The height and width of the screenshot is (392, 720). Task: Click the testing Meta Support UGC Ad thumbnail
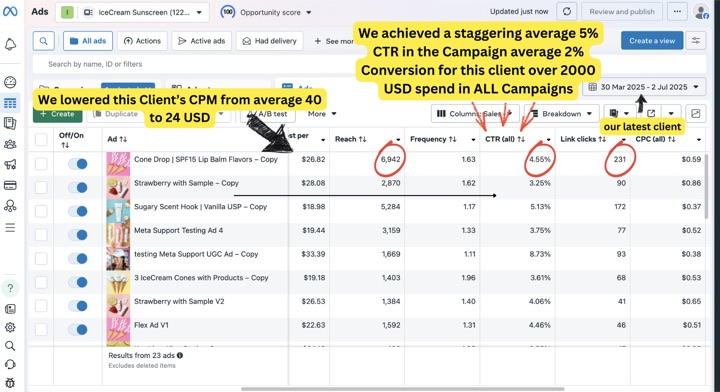tap(118, 258)
